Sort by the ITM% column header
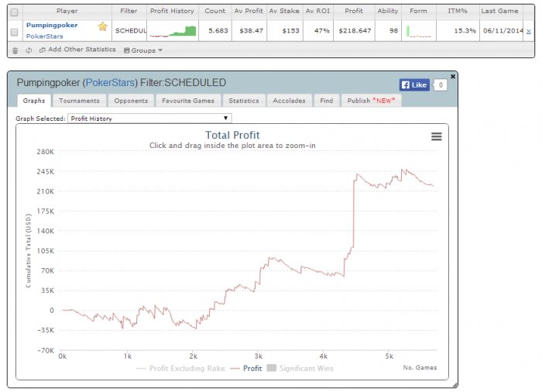This screenshot has height=392, width=542. click(458, 11)
